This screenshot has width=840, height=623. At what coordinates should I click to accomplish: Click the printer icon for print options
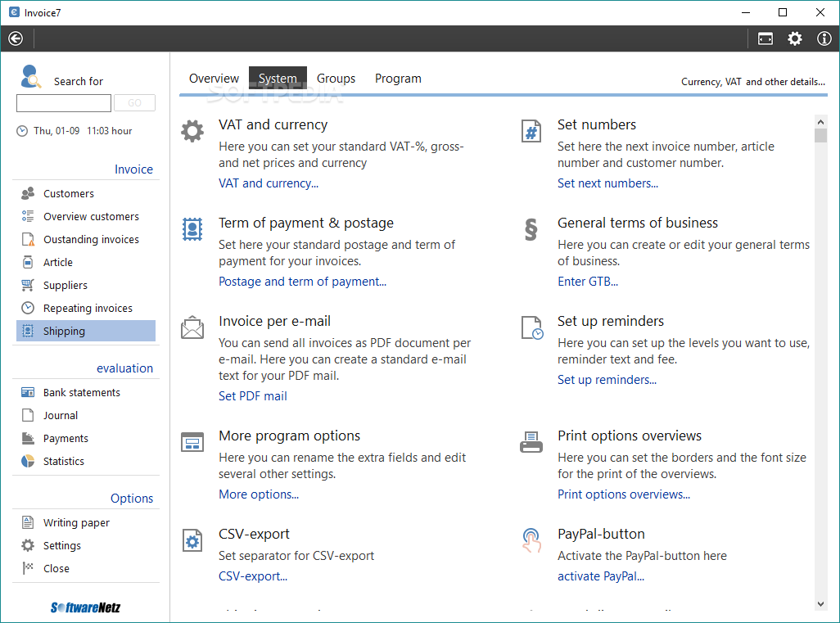tap(531, 442)
